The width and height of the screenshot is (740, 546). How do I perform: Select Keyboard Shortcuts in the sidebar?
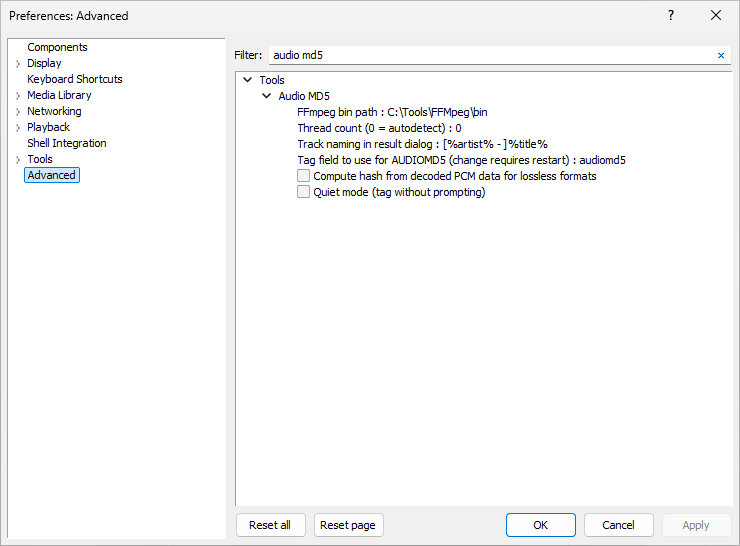75,79
